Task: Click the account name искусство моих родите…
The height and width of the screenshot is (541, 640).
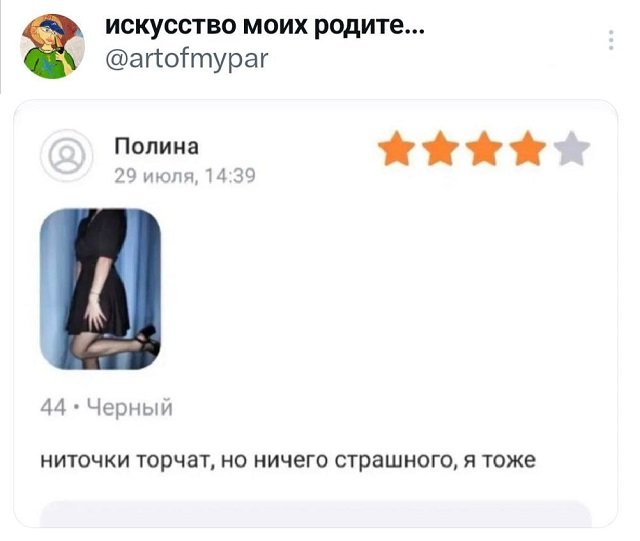Action: pyautogui.click(x=265, y=26)
